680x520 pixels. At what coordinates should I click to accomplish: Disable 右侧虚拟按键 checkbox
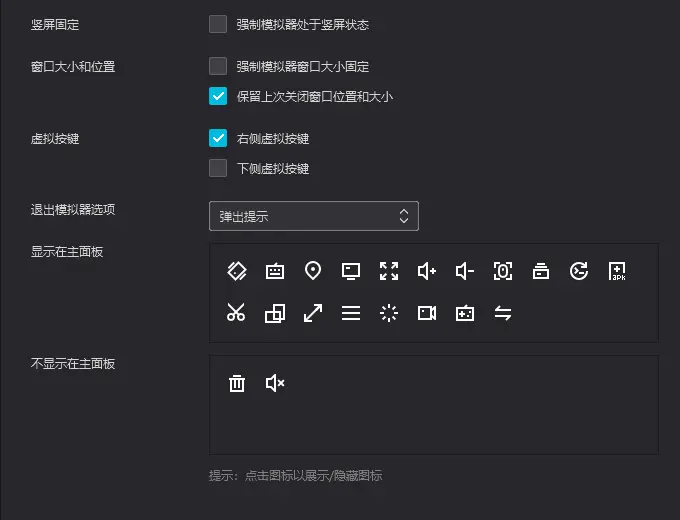[218, 138]
